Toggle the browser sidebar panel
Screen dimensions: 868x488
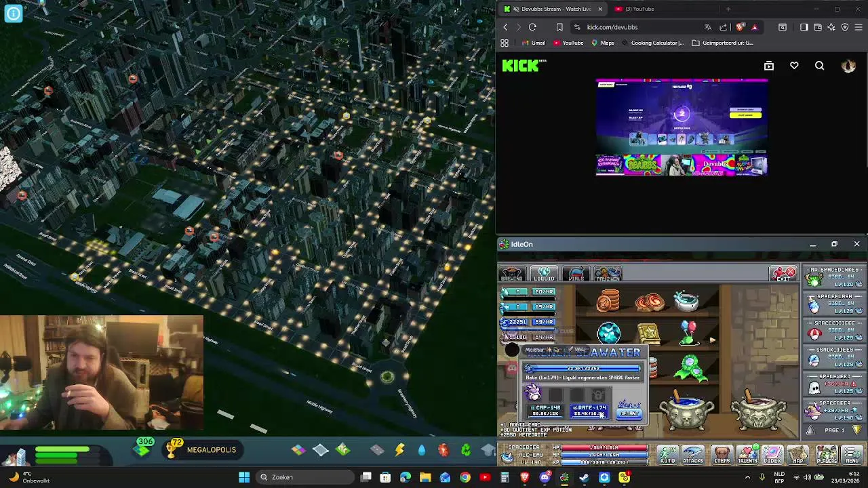click(804, 27)
